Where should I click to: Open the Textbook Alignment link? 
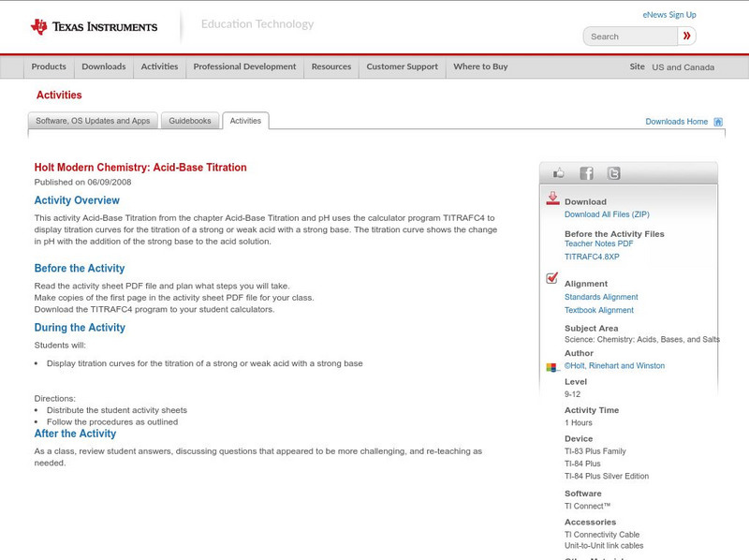(x=599, y=311)
